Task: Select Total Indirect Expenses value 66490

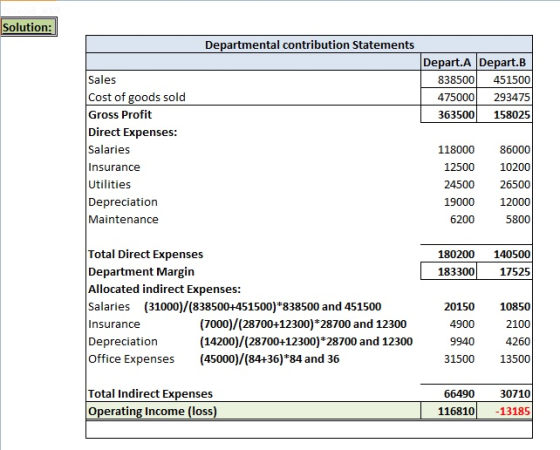Action: click(459, 394)
